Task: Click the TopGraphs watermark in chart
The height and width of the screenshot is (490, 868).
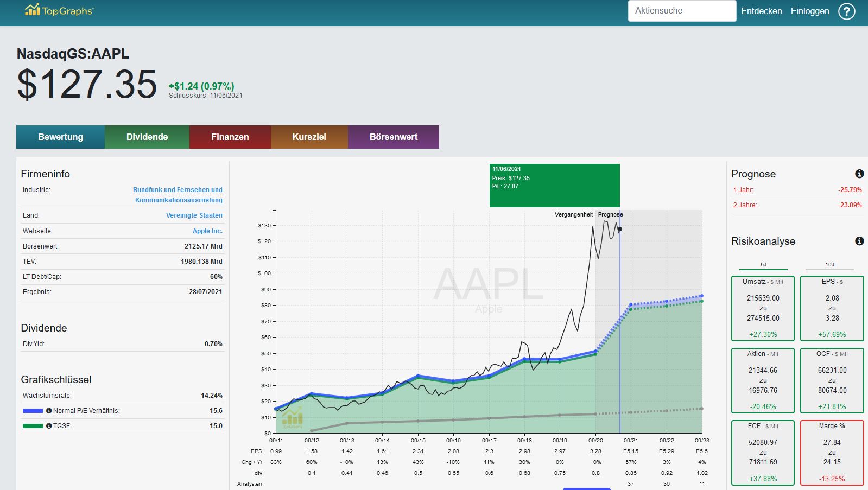Action: pos(292,418)
